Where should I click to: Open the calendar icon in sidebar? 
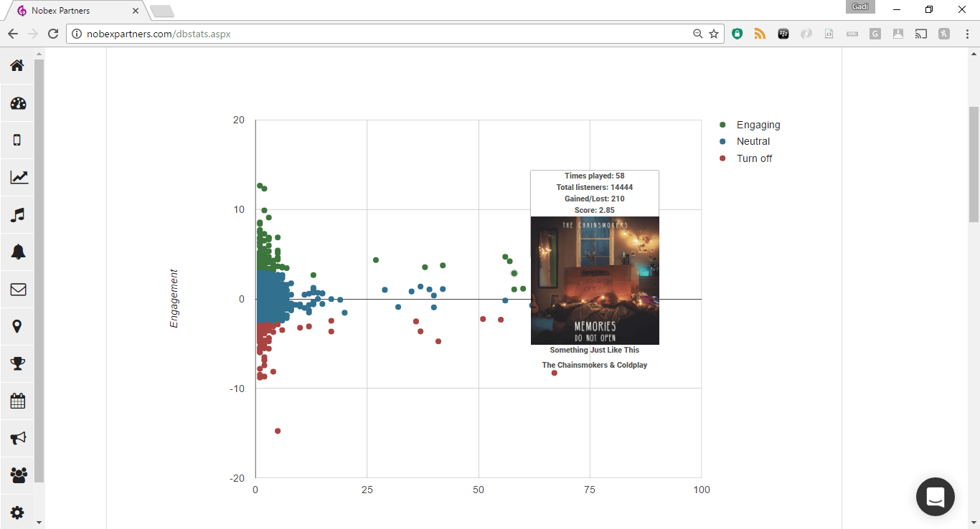tap(17, 401)
